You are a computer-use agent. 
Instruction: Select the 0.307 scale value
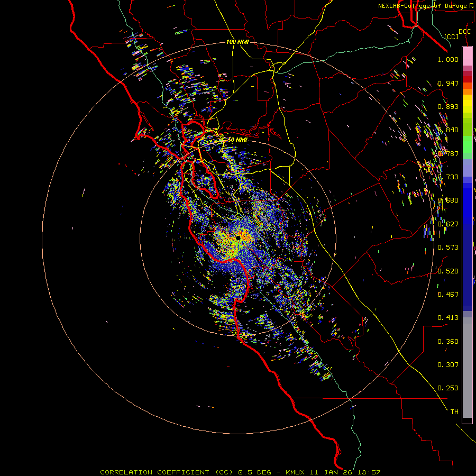[x=448, y=365]
